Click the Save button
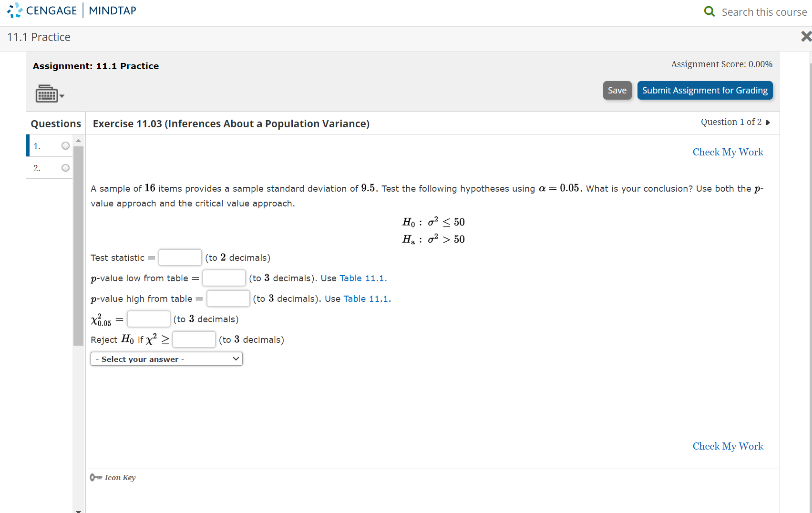 click(x=617, y=90)
